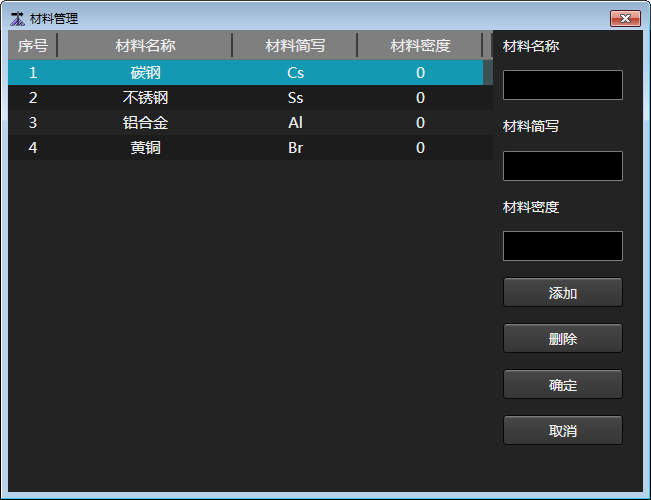Click the app icon in title bar
This screenshot has width=651, height=500.
click(17, 19)
